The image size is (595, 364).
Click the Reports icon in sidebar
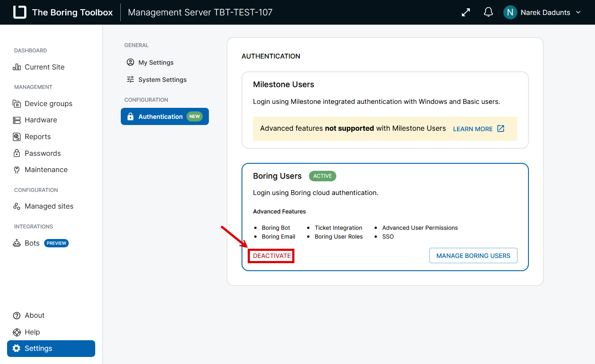pyautogui.click(x=17, y=137)
